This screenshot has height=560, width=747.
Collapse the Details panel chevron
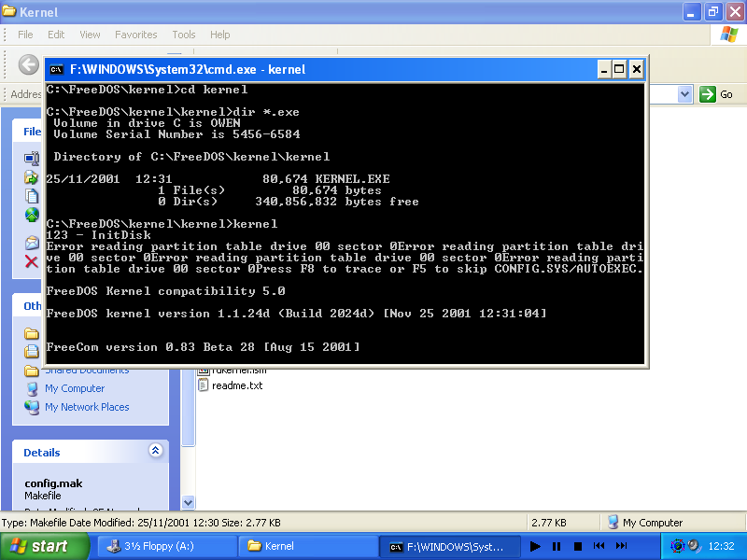tap(155, 452)
